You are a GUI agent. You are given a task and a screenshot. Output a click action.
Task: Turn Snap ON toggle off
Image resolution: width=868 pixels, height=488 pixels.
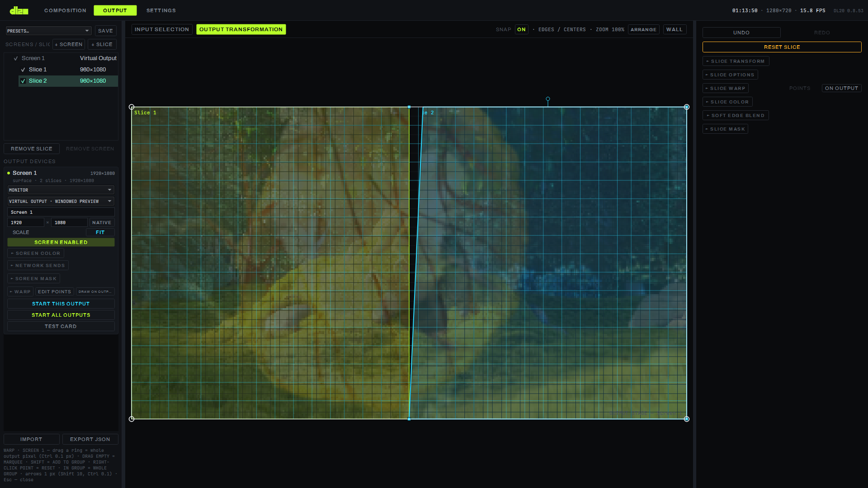click(x=521, y=29)
